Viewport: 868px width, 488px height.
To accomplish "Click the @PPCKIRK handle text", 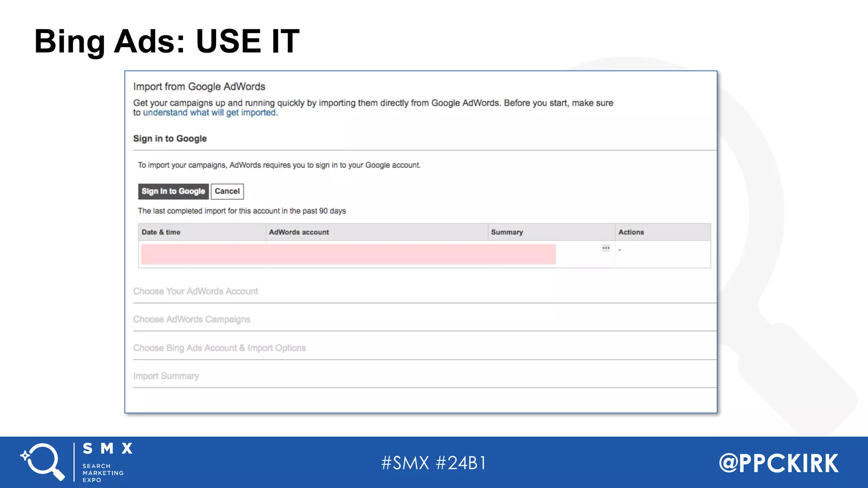I will click(779, 463).
